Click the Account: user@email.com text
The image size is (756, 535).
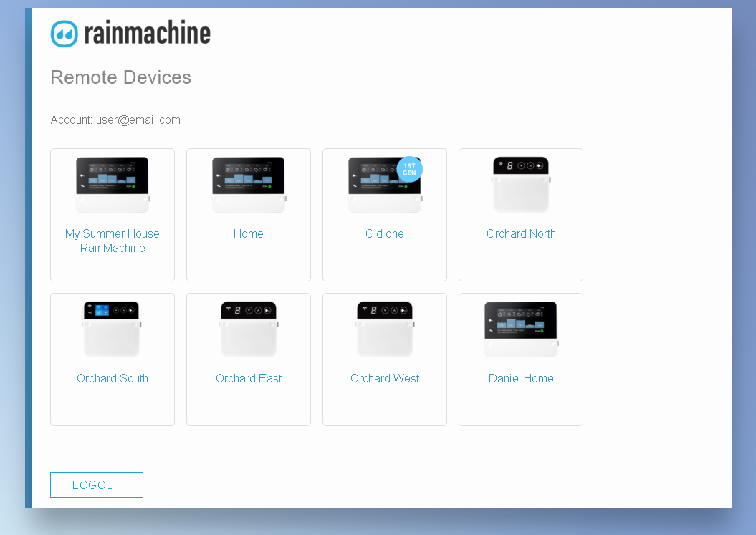(x=115, y=120)
